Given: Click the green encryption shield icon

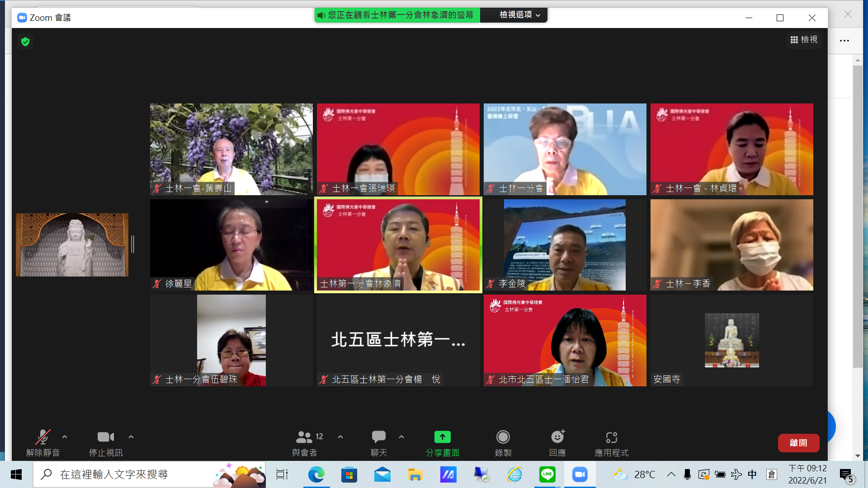Looking at the screenshot, I should pos(25,42).
